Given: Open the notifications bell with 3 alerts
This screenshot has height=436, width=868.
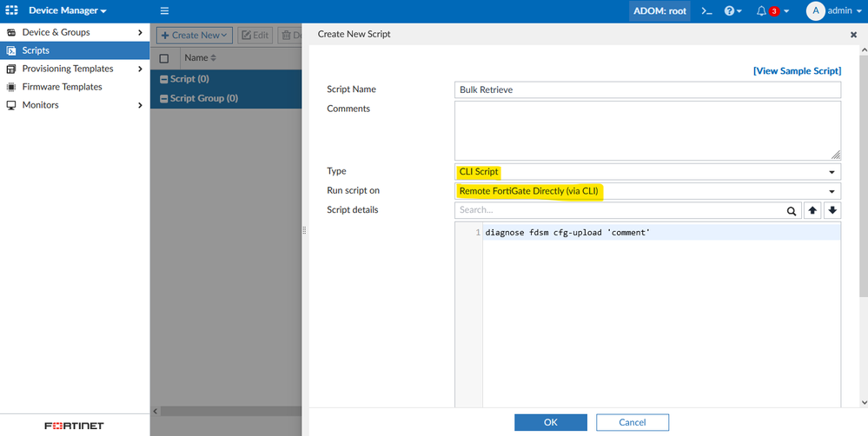Looking at the screenshot, I should [x=772, y=10].
